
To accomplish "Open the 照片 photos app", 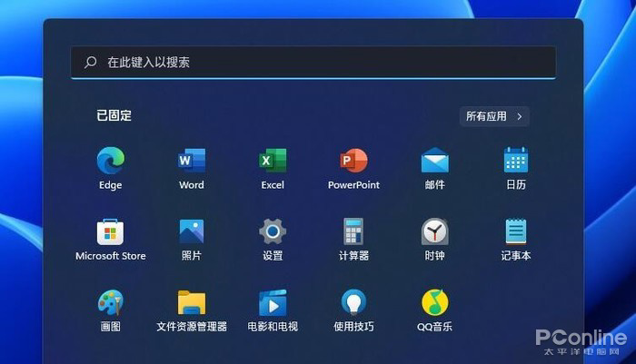I will [x=192, y=231].
